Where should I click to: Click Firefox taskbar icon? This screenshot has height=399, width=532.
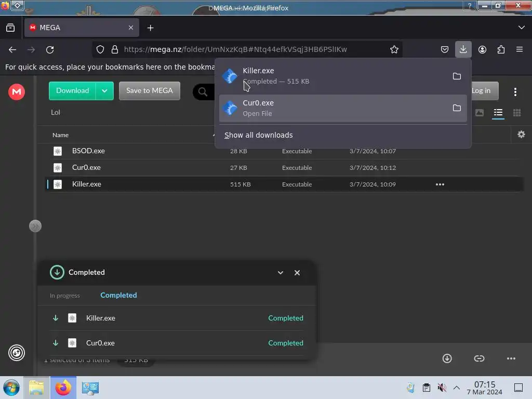tap(63, 388)
